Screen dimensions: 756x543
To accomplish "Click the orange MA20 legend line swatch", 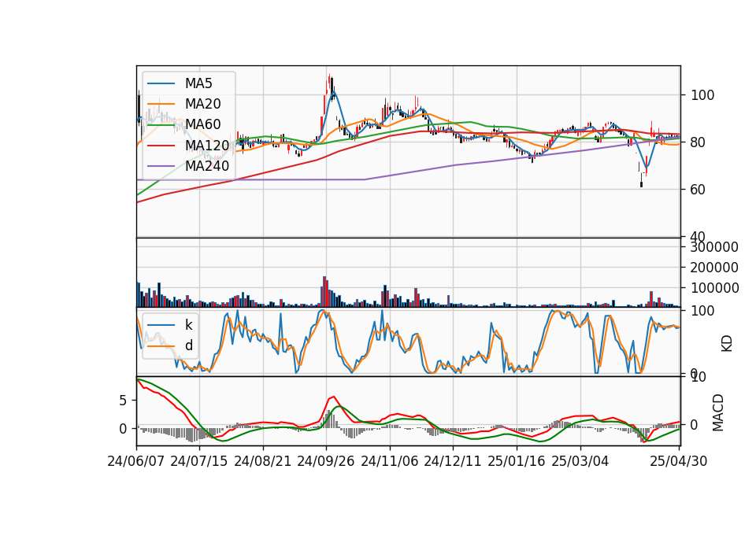I will [x=161, y=104].
